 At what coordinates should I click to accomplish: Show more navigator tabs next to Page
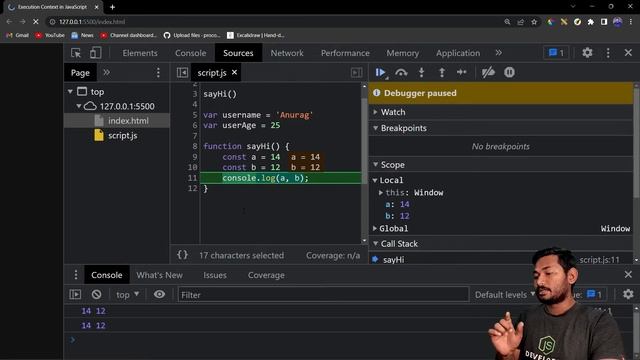point(107,72)
